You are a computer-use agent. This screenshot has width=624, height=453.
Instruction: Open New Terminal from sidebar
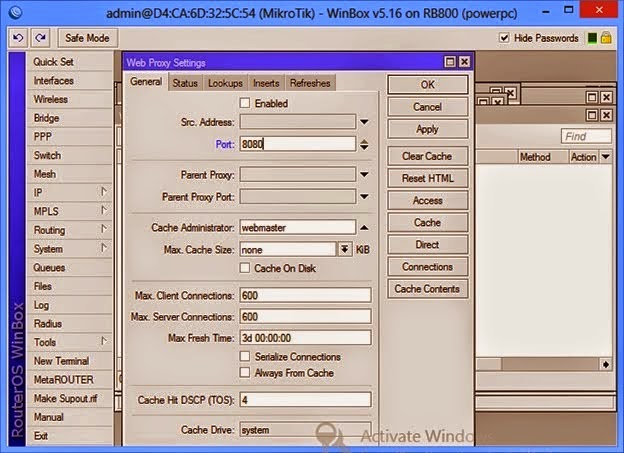pos(70,361)
